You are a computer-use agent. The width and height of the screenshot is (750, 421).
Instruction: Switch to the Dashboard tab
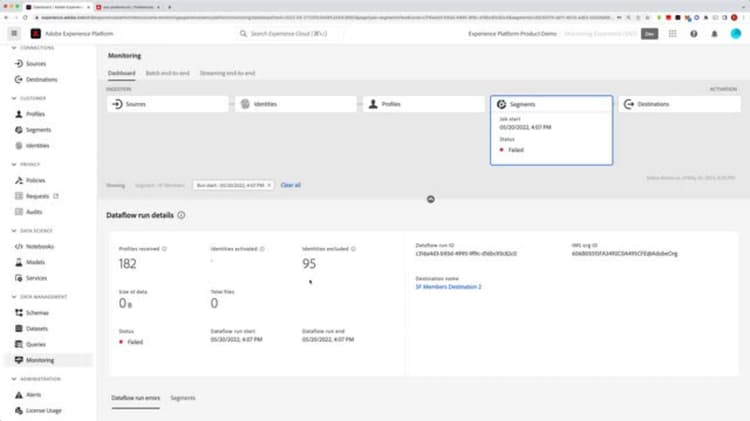point(121,73)
